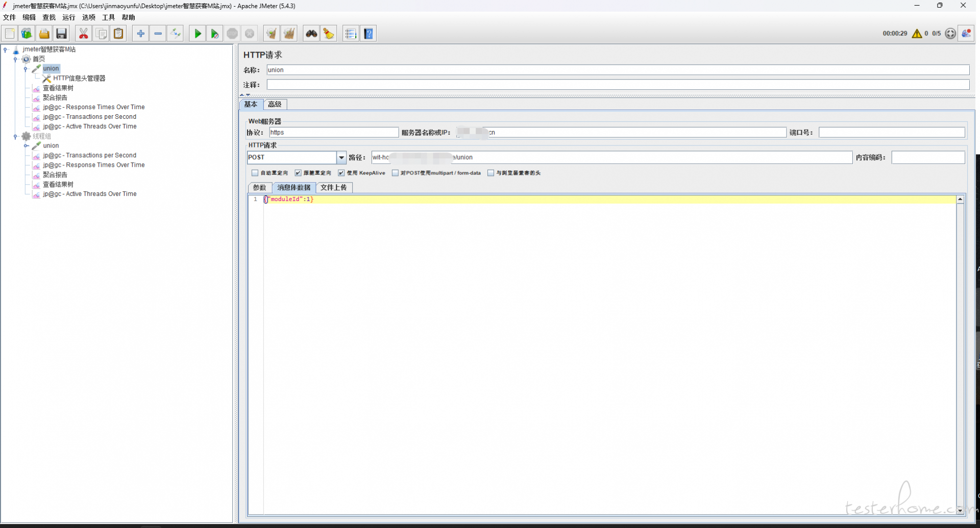The image size is (980, 528).
Task: Enable the multipart / form-data checkbox
Action: pyautogui.click(x=395, y=173)
